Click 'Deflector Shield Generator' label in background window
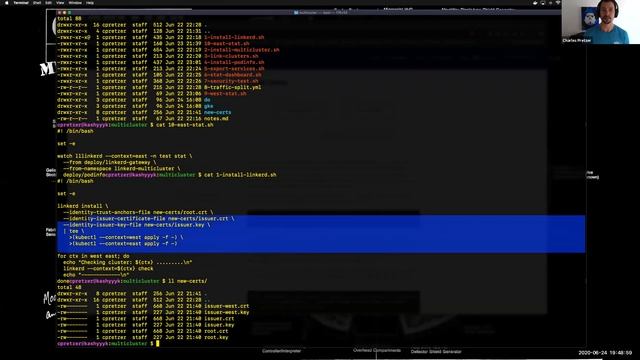Viewport: 640px width, 360px height. 436,351
